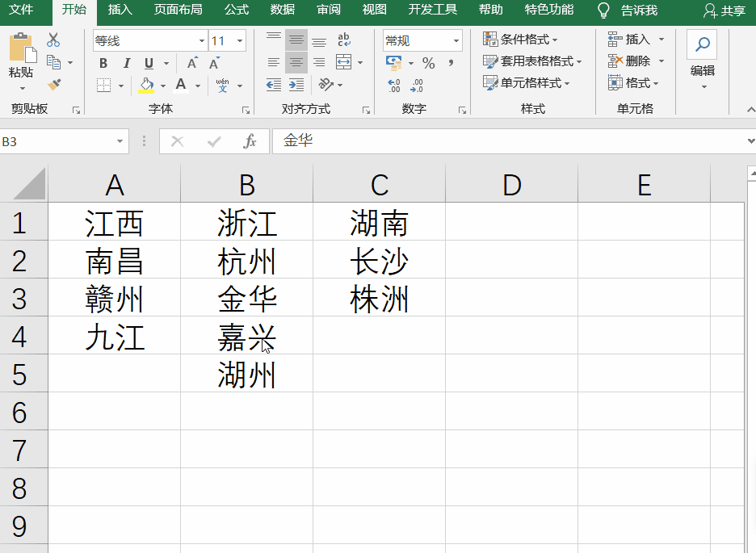Open 条件格式 conditional formatting menu
The width and height of the screenshot is (756, 553).
pos(521,40)
